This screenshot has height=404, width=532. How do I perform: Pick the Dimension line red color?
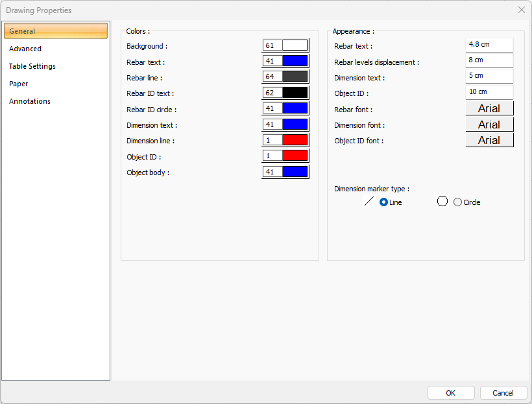click(x=295, y=140)
